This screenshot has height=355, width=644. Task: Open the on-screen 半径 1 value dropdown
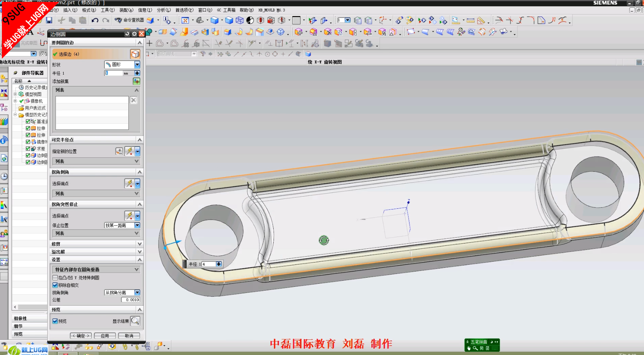(219, 264)
